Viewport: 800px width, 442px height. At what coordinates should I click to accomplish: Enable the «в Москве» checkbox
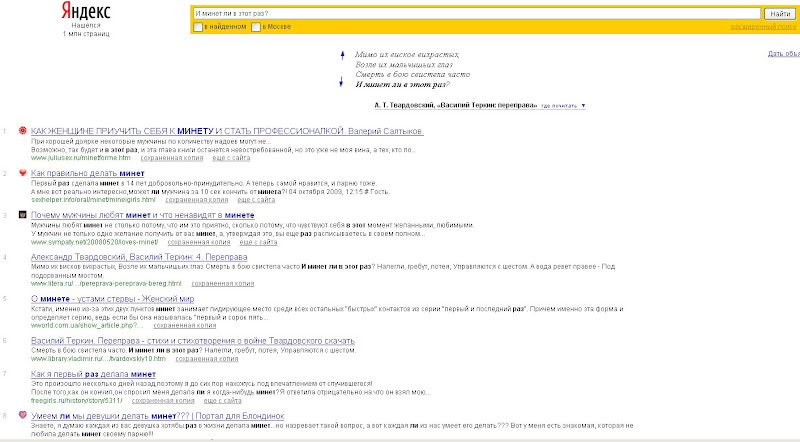pyautogui.click(x=256, y=27)
